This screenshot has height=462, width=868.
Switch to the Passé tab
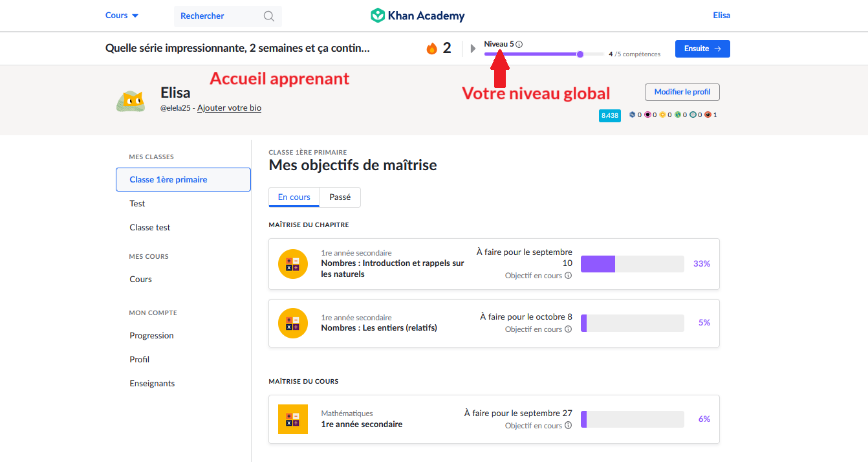340,197
